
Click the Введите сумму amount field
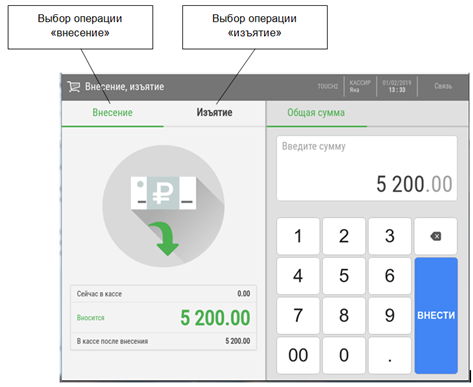[x=367, y=168]
